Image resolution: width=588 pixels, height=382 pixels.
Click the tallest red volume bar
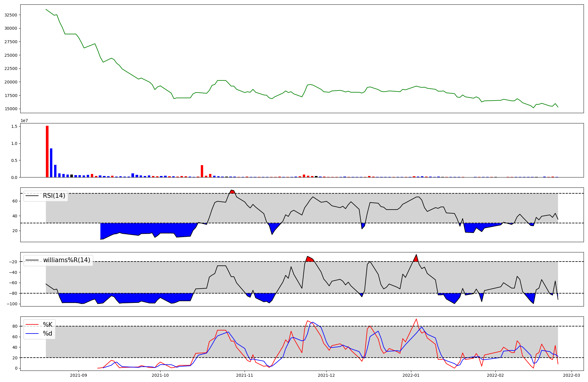coord(47,151)
